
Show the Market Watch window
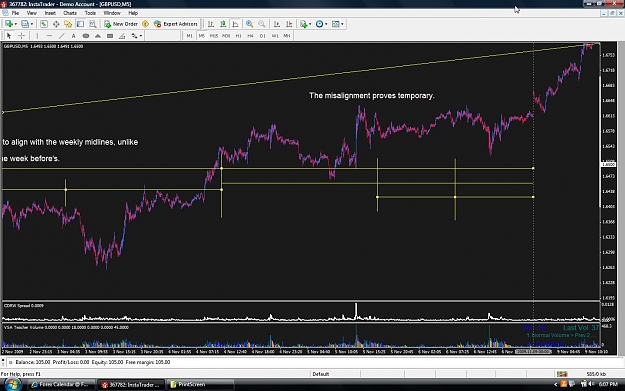click(43, 24)
